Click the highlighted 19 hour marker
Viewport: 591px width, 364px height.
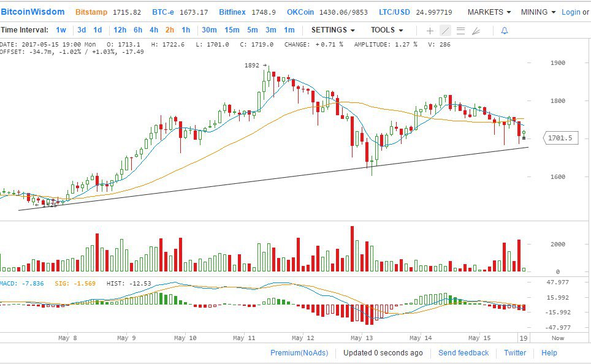point(524,338)
